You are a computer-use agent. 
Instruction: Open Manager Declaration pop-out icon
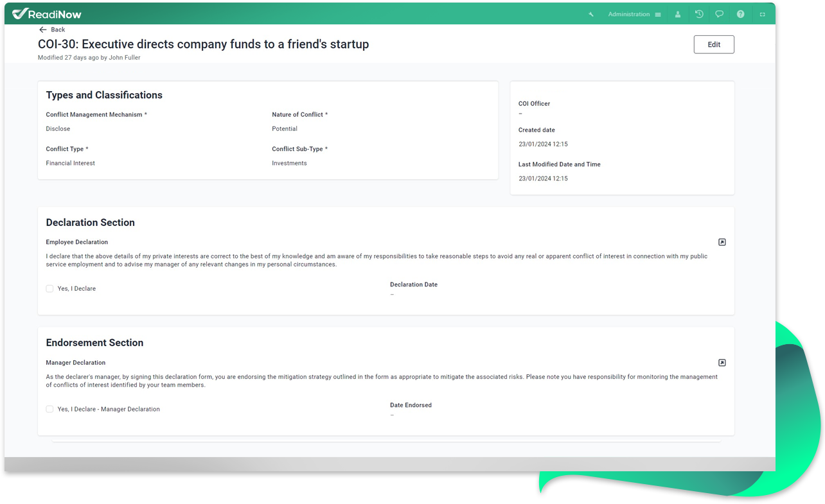(722, 363)
